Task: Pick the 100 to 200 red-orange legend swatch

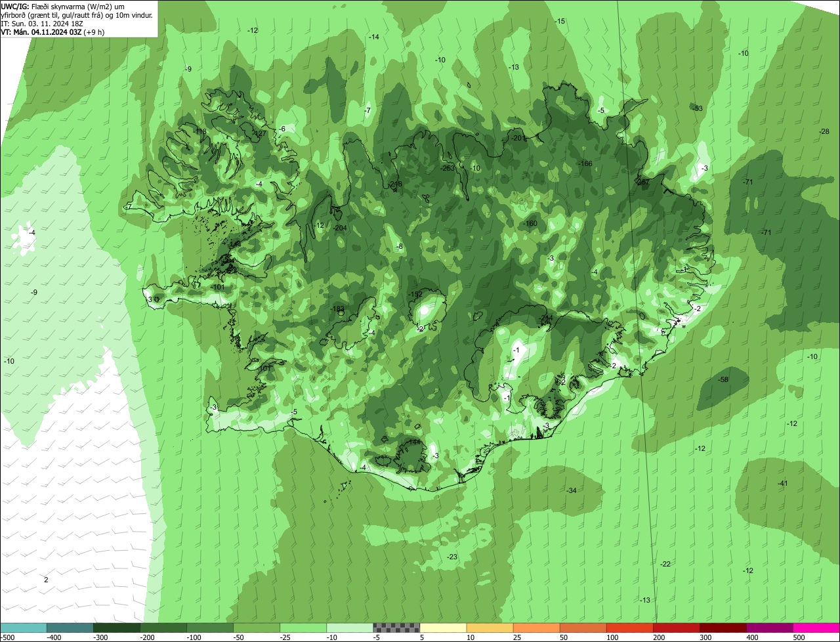Action: click(629, 628)
